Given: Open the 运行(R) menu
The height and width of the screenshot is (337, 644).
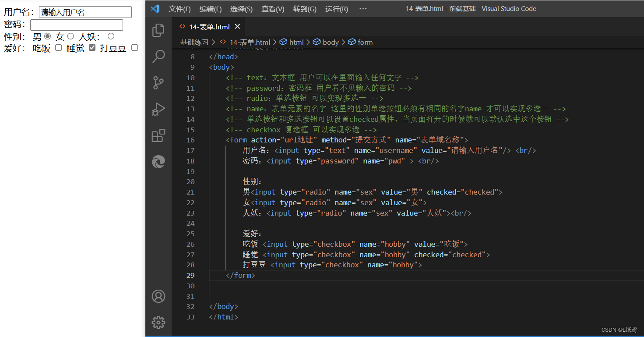Looking at the screenshot, I should point(337,9).
